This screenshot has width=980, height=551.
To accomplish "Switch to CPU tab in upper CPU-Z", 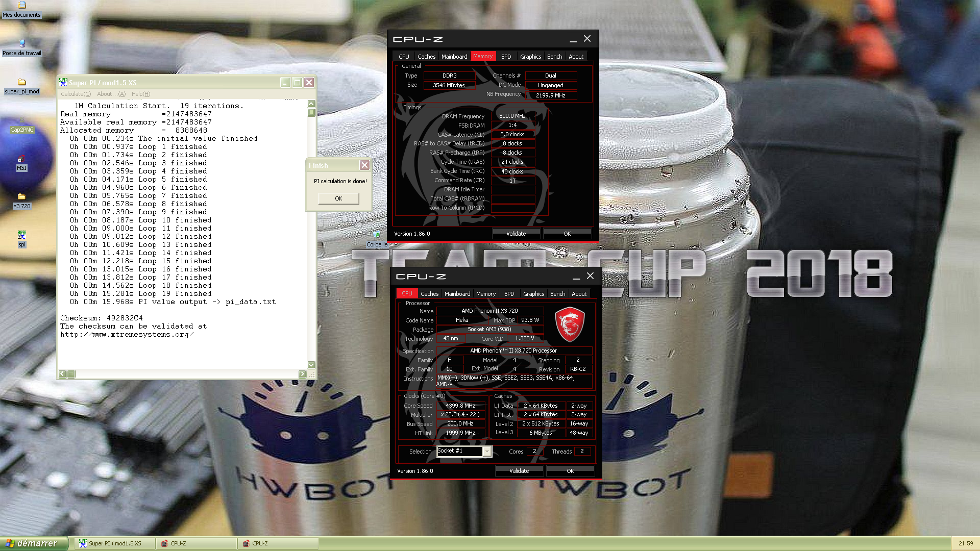I will [404, 57].
